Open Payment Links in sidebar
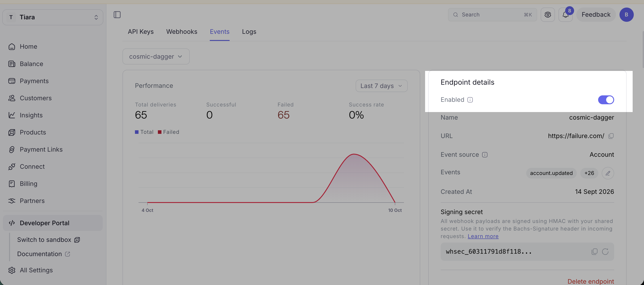The height and width of the screenshot is (285, 644). [x=53, y=149]
